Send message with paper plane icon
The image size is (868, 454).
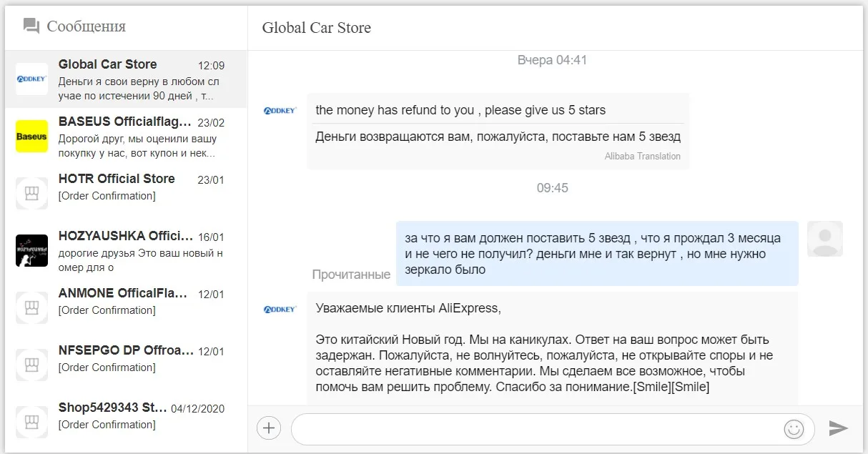click(x=838, y=428)
